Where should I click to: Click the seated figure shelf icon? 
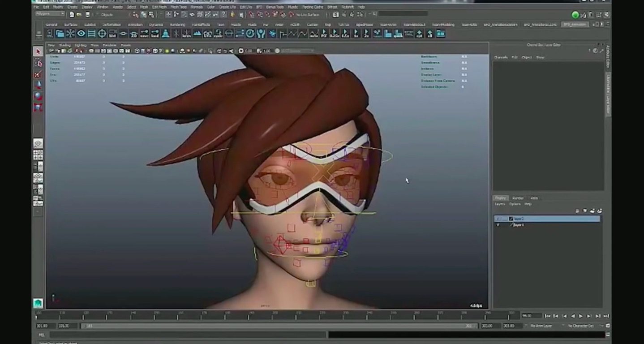point(165,34)
